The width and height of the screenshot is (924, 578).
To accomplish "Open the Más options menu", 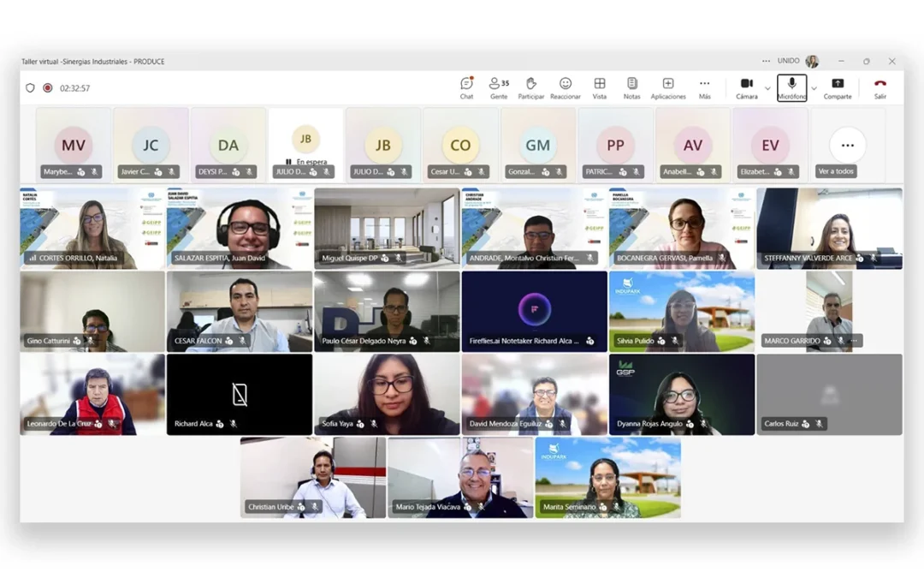I will click(x=705, y=88).
